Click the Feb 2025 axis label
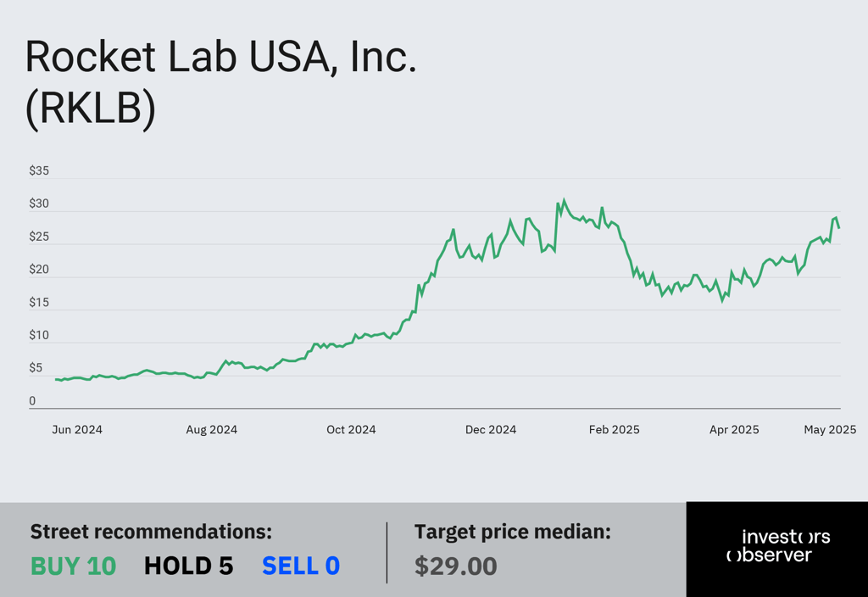This screenshot has height=597, width=868. [x=614, y=430]
